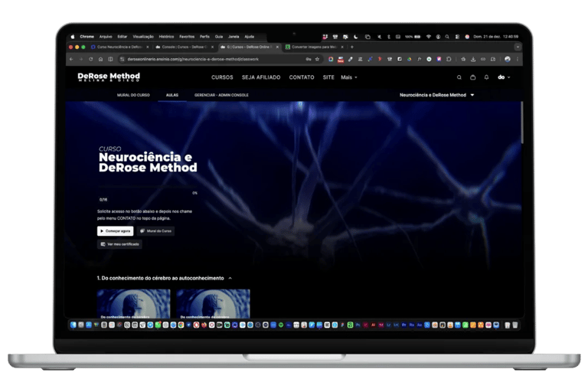Go to 'CURSOS' in site navigation
The height and width of the screenshot is (392, 588).
[x=222, y=77]
